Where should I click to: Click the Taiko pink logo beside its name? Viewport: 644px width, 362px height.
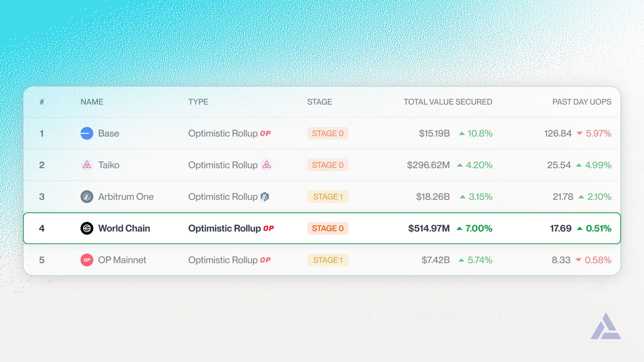coord(87,165)
